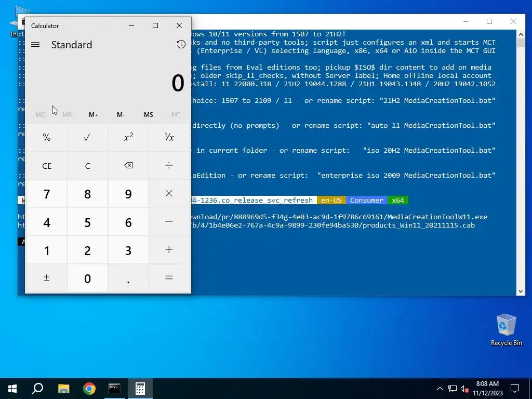
Task: Click the plus operator key
Action: pyautogui.click(x=169, y=250)
